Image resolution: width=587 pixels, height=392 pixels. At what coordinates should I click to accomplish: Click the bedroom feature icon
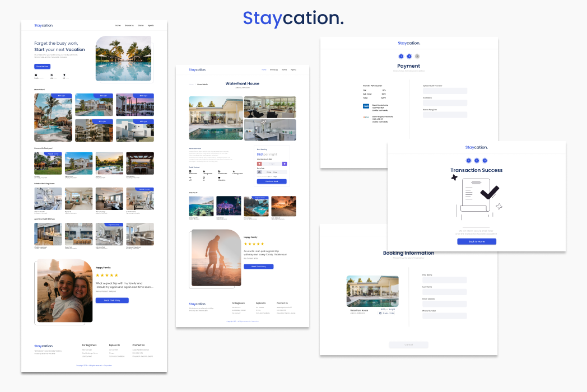tap(190, 171)
